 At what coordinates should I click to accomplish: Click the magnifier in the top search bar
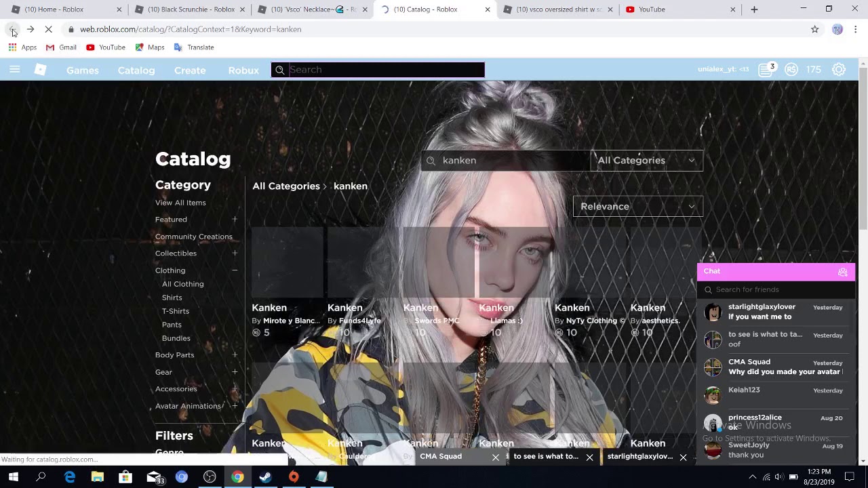(x=279, y=70)
